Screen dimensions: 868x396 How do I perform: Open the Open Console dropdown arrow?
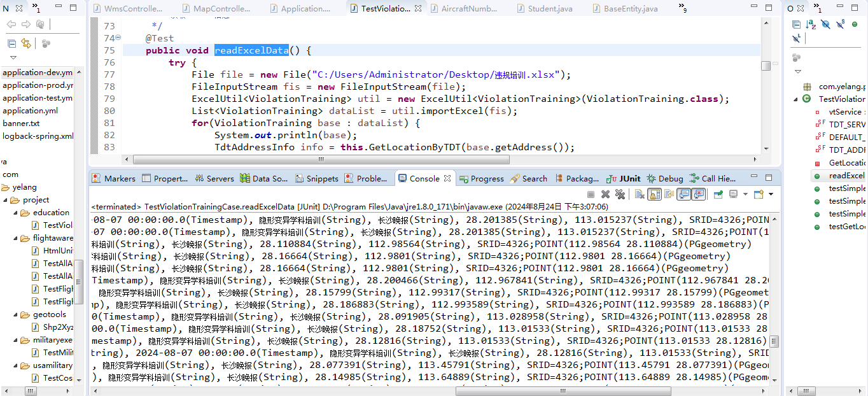pyautogui.click(x=771, y=194)
